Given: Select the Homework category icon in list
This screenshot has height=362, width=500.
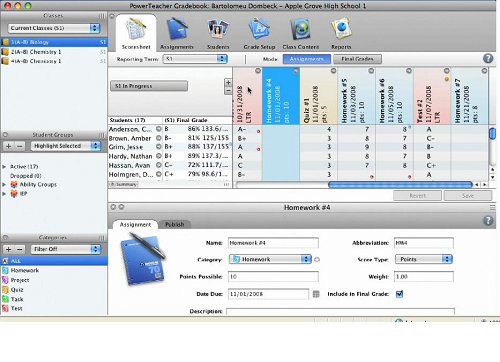Looking at the screenshot, I should [5, 270].
